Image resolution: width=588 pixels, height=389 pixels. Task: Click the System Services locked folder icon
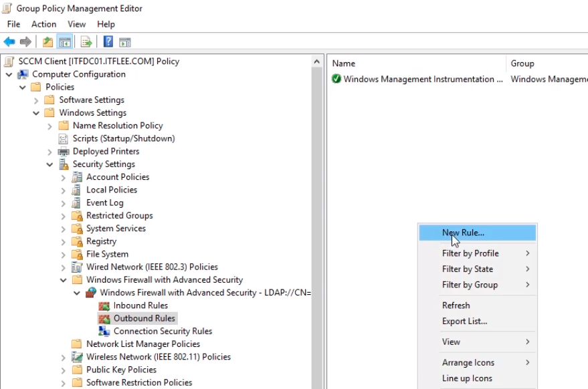click(x=77, y=229)
